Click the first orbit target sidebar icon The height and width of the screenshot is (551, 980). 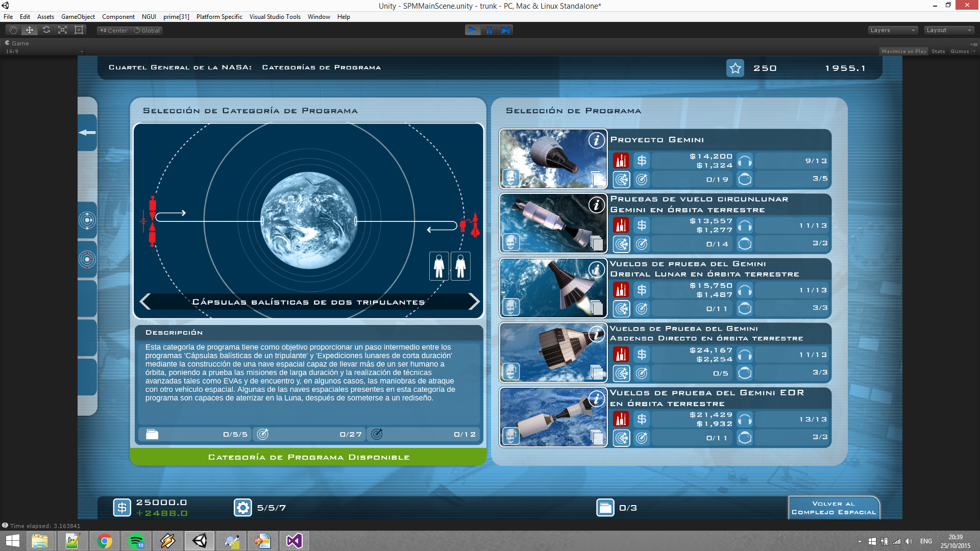point(87,220)
